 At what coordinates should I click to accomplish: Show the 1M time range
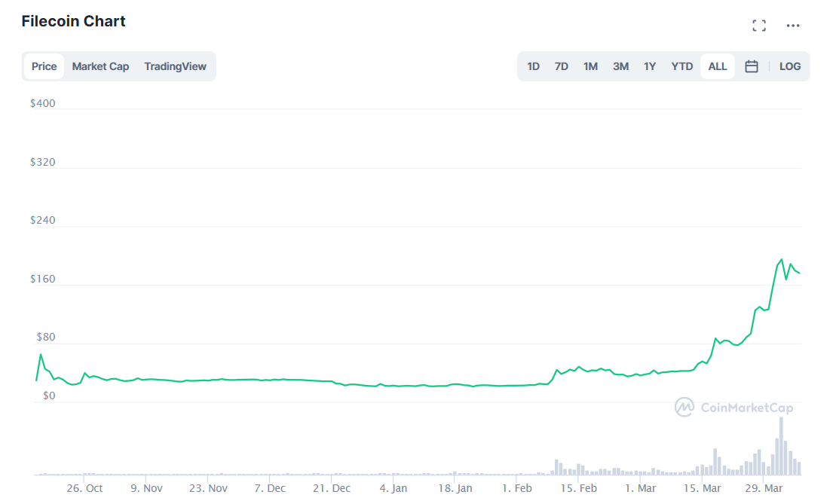click(x=590, y=66)
